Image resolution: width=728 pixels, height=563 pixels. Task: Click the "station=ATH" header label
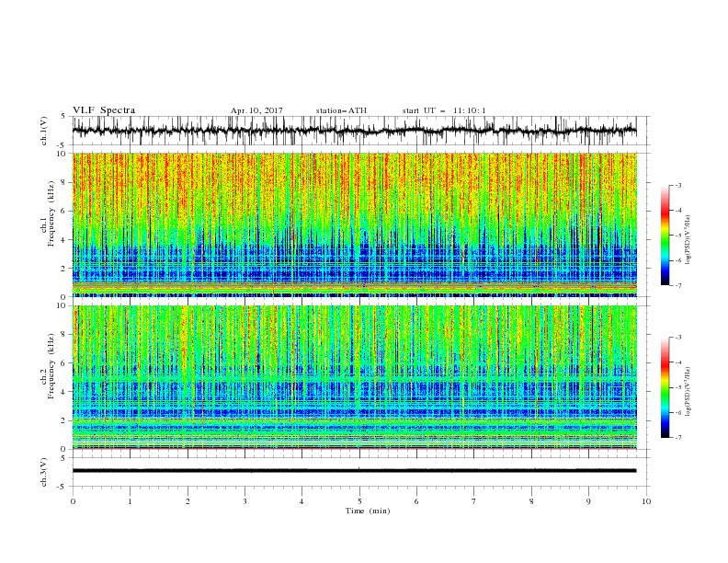point(341,110)
